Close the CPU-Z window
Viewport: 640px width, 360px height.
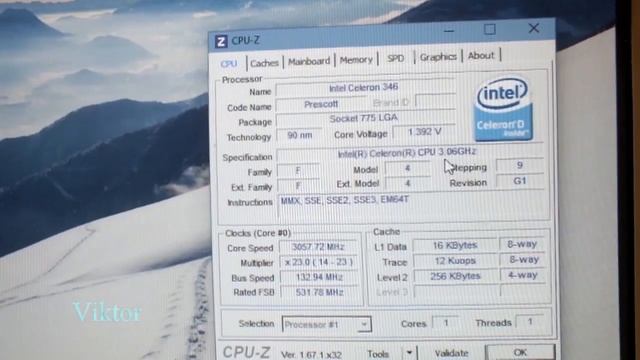click(533, 28)
